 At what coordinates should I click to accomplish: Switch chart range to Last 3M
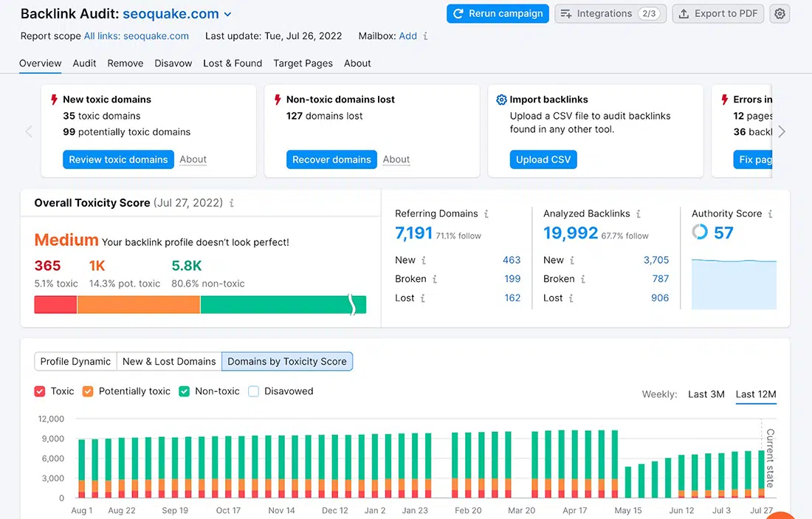(706, 394)
